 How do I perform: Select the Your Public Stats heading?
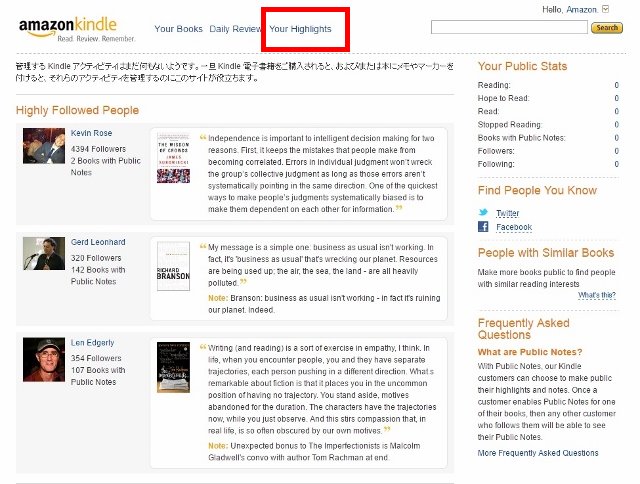tap(522, 66)
